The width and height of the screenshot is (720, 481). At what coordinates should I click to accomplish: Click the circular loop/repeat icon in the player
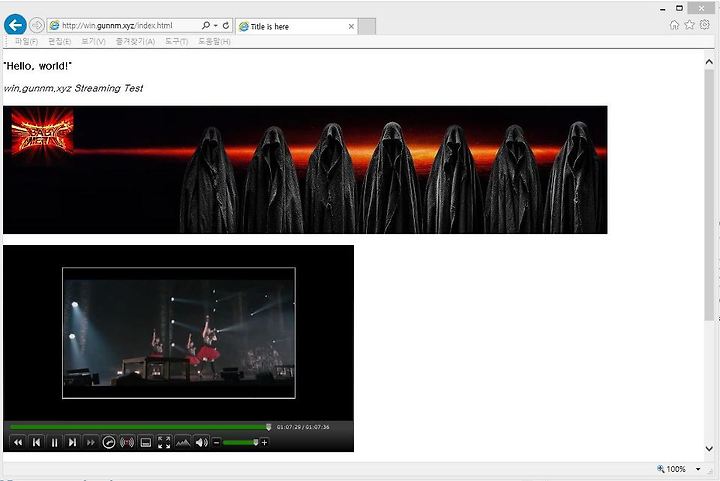(109, 442)
